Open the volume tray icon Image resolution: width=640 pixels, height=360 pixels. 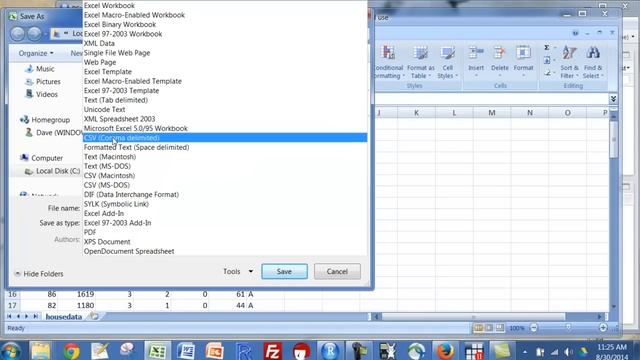(x=568, y=352)
